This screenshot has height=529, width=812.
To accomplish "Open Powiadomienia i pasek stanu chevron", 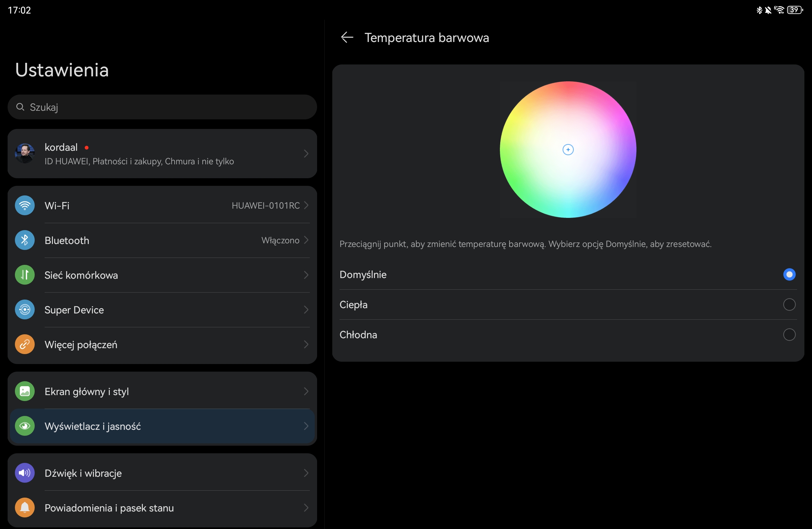I will click(306, 508).
